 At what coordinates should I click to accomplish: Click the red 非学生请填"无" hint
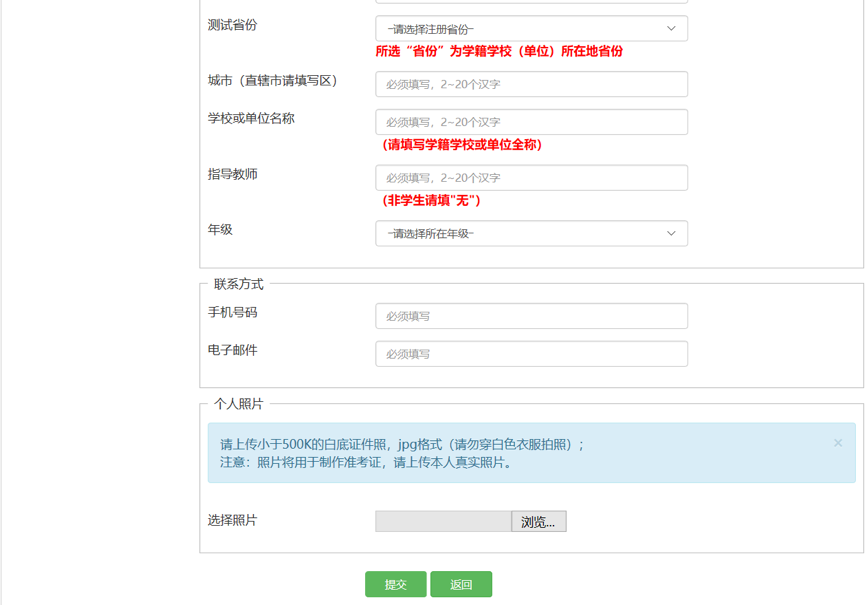(431, 201)
